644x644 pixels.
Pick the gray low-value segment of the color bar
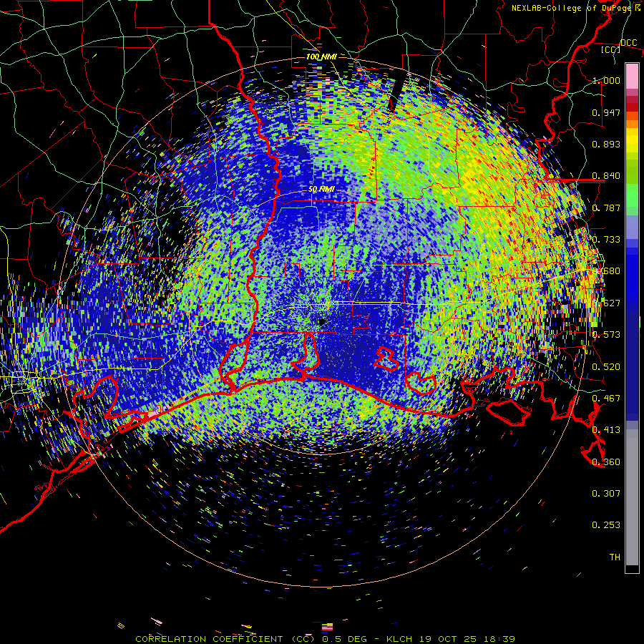click(632, 501)
